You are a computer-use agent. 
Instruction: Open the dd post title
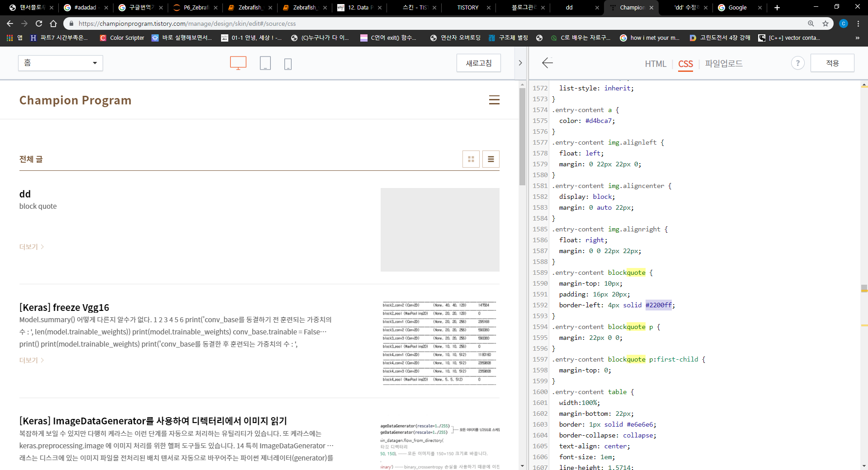[x=25, y=194]
